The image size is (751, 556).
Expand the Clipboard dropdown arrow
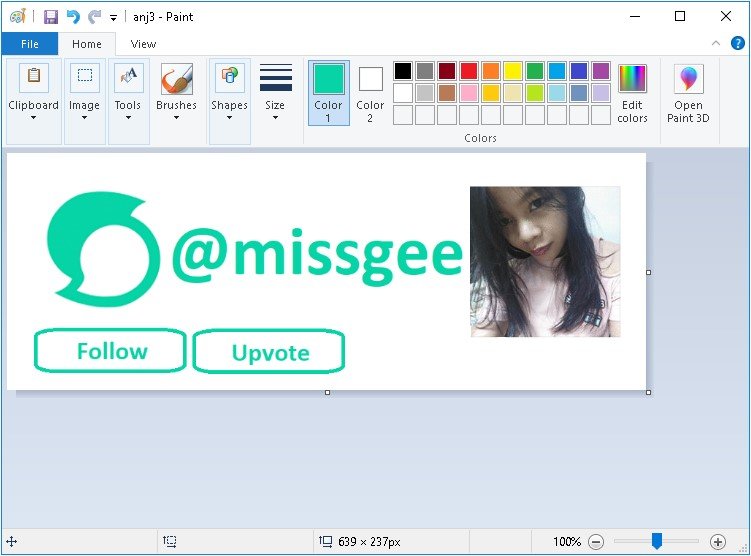pos(34,118)
